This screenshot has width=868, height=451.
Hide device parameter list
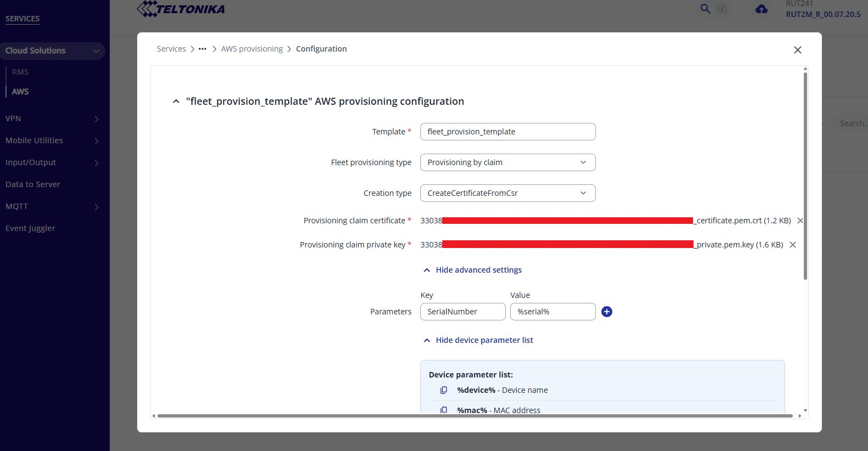(x=478, y=340)
